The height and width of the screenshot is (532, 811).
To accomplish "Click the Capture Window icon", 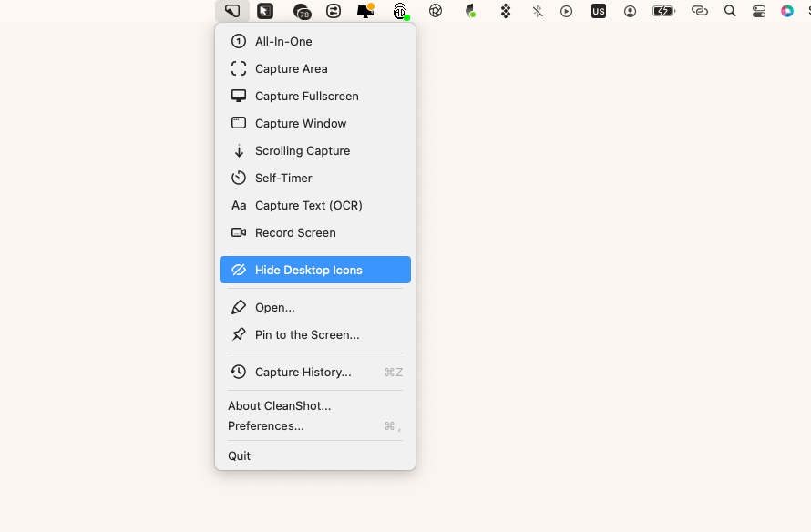I will point(238,123).
